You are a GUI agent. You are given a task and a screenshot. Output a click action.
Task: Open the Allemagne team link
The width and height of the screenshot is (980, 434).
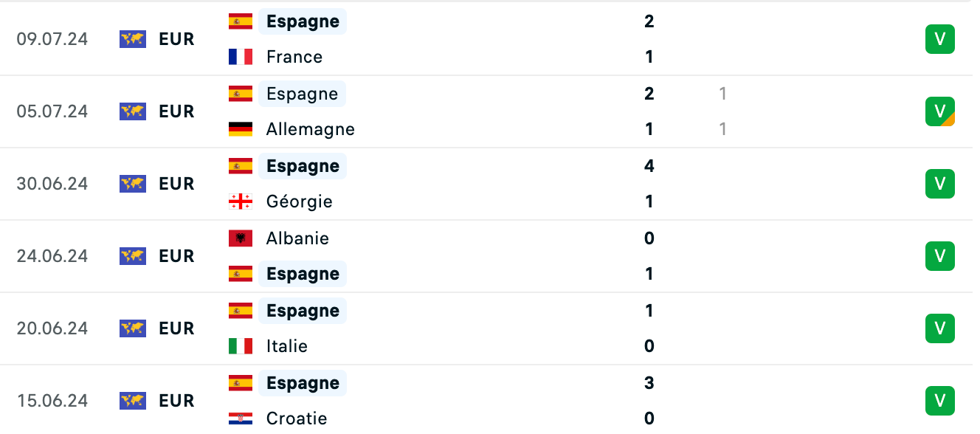pos(311,129)
